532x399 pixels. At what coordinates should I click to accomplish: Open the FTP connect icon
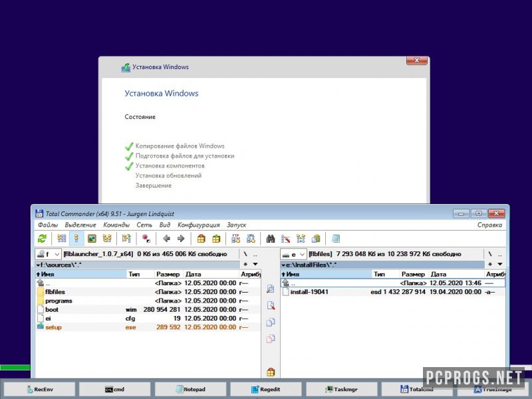coord(236,239)
